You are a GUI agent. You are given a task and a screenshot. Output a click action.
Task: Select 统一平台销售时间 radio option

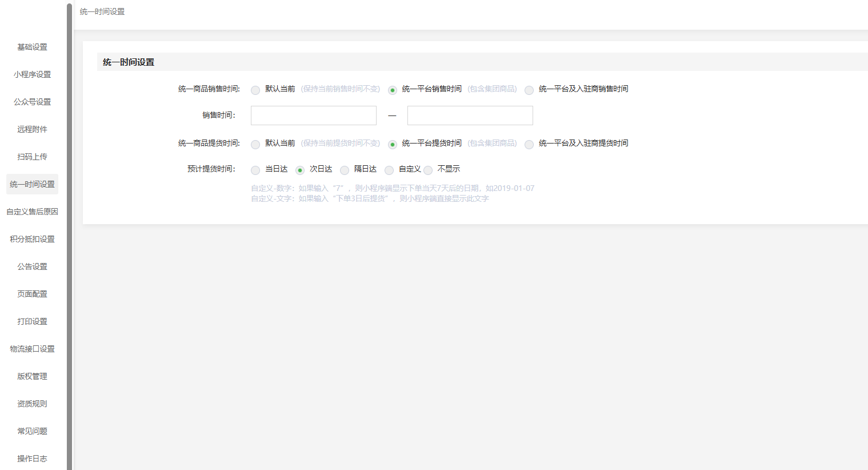point(393,90)
